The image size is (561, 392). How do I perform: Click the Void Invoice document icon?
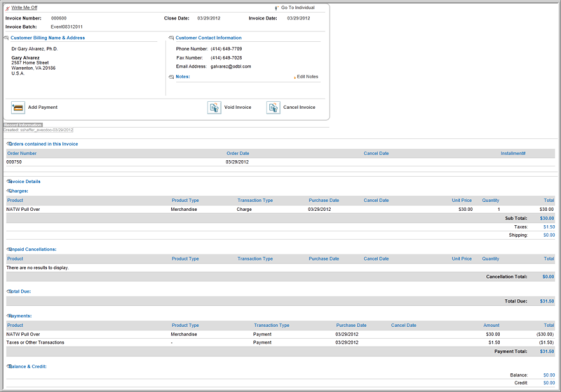(x=214, y=107)
